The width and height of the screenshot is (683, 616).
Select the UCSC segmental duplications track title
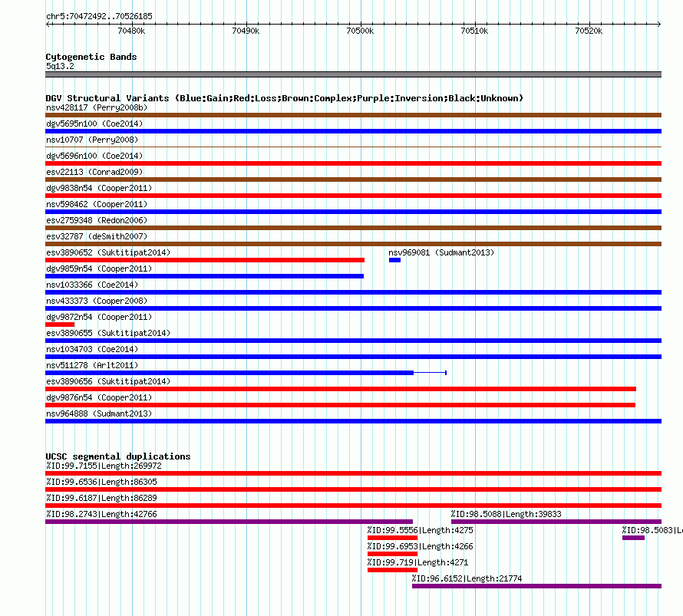118,456
